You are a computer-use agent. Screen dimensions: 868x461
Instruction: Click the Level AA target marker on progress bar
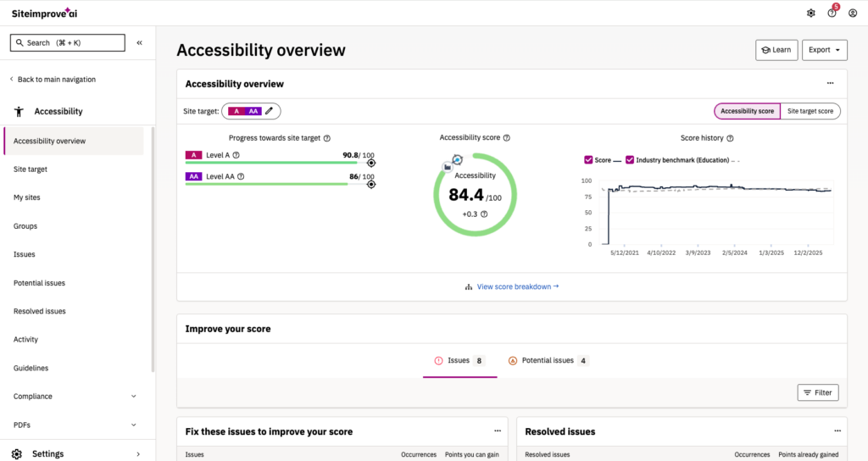tap(371, 184)
